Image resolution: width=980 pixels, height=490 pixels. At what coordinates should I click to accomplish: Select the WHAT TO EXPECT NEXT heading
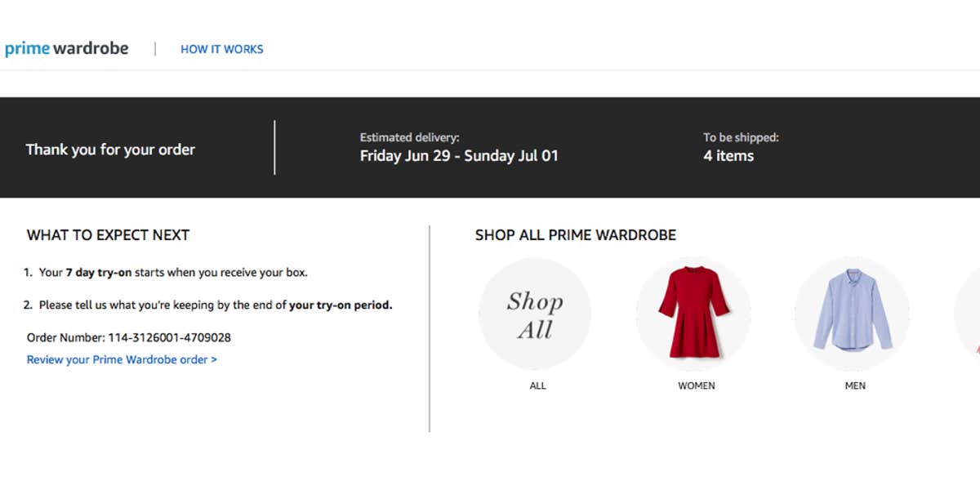tap(108, 234)
